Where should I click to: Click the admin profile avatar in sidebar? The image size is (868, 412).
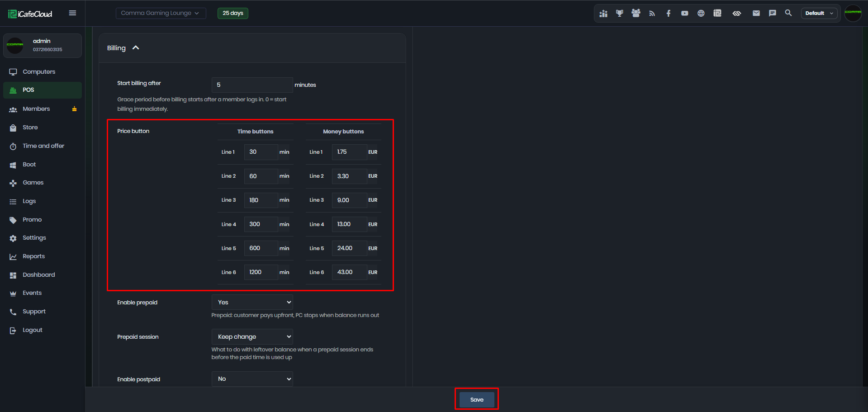pyautogui.click(x=15, y=45)
